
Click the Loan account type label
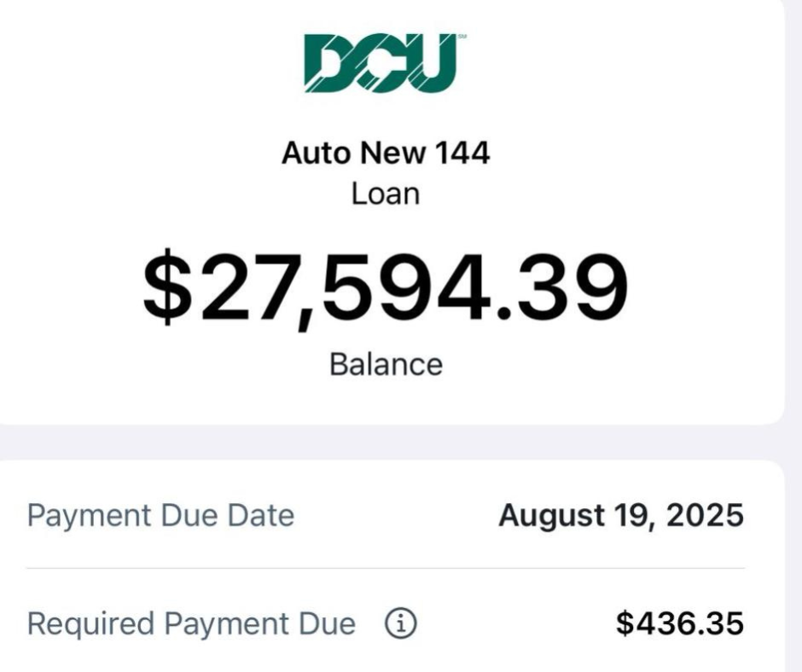pyautogui.click(x=386, y=194)
